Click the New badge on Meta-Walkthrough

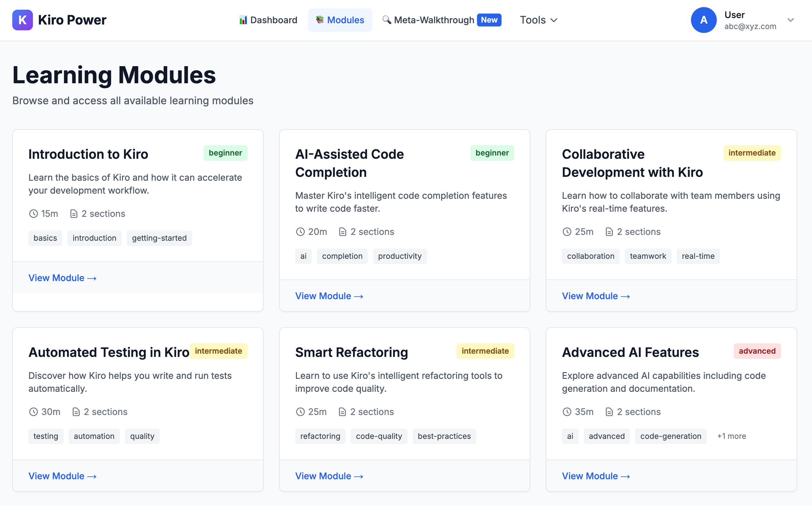[x=489, y=20]
